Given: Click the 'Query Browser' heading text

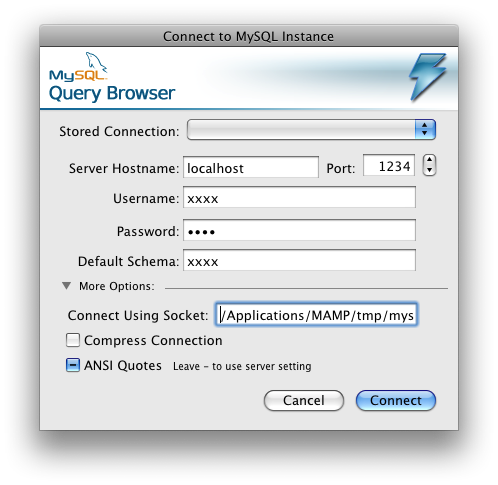Looking at the screenshot, I should (x=112, y=93).
